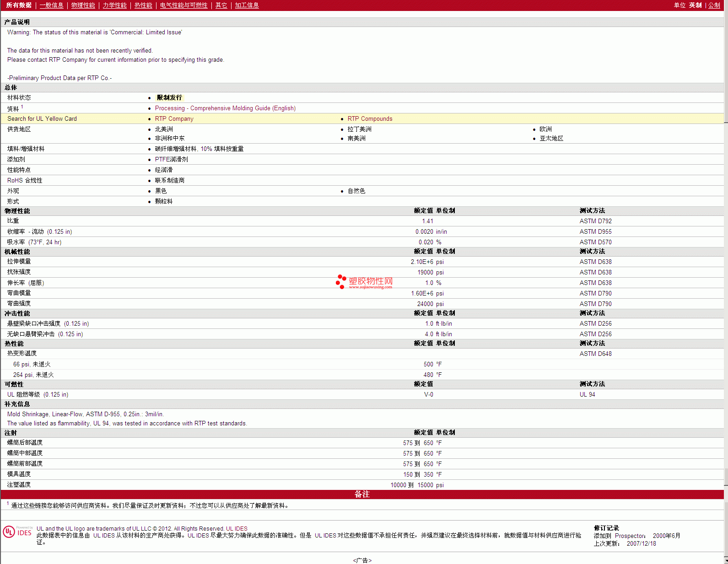The height and width of the screenshot is (564, 728).
Task: Click the footnote 1 superscript beside 资料
Action: click(x=22, y=107)
